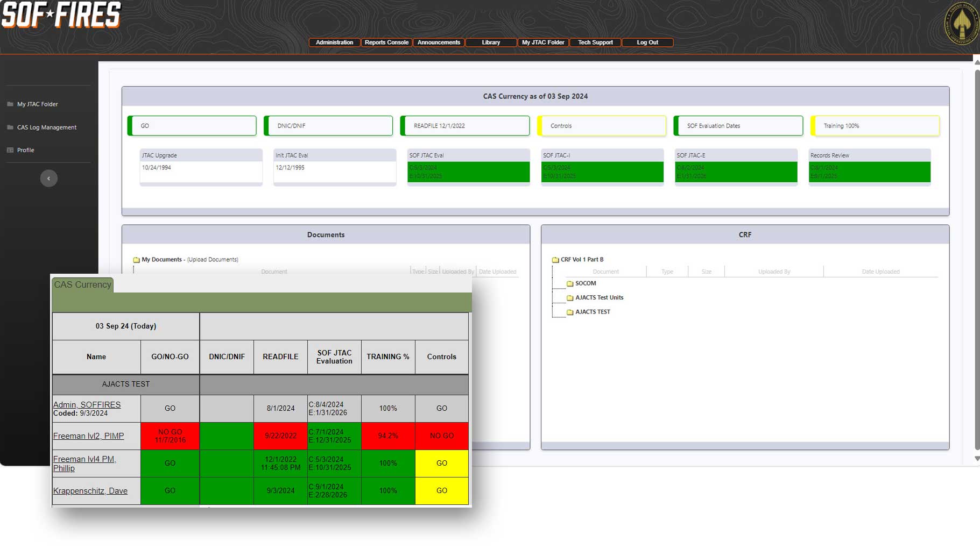
Task: Click the CRF Uploaded By column header
Action: [774, 272]
